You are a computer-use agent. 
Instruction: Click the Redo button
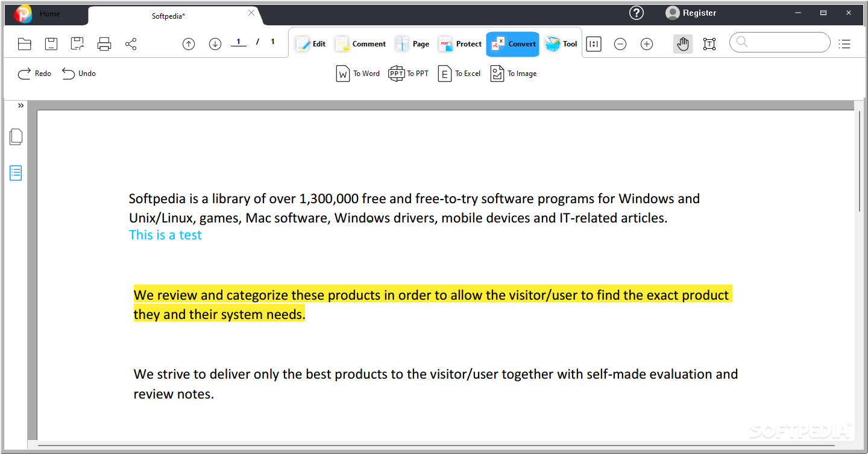[34, 74]
